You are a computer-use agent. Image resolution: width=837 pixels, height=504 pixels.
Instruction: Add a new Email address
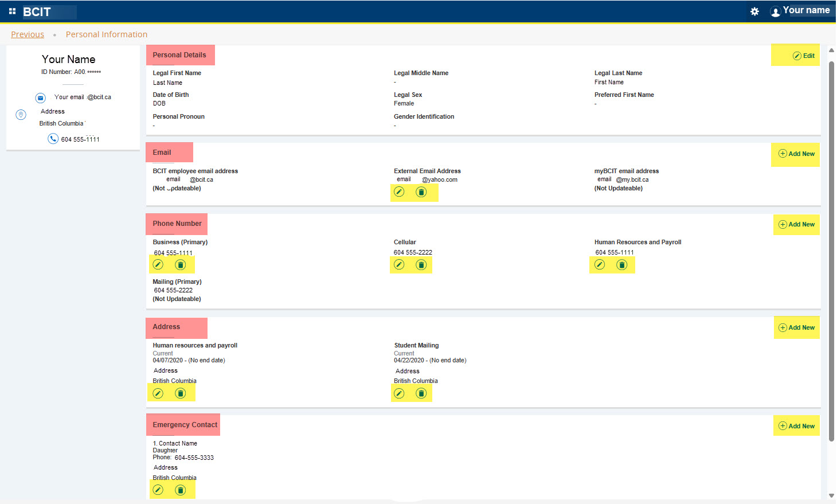pyautogui.click(x=796, y=153)
